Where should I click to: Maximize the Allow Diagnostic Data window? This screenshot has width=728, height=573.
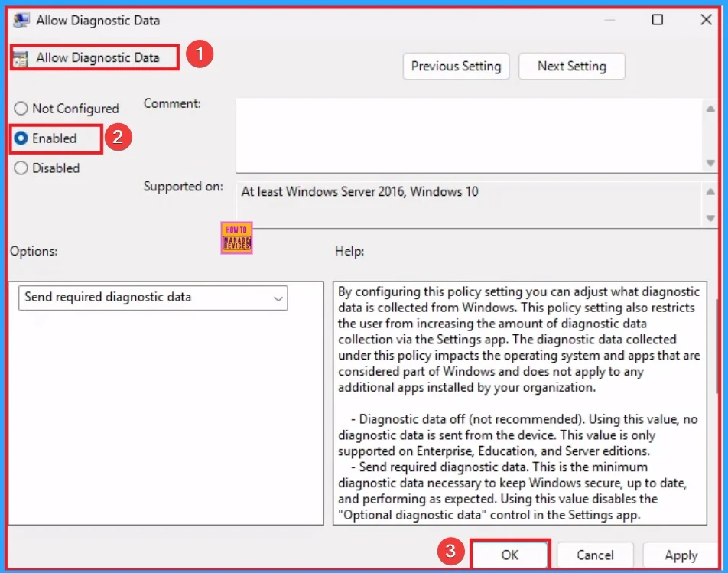[657, 21]
